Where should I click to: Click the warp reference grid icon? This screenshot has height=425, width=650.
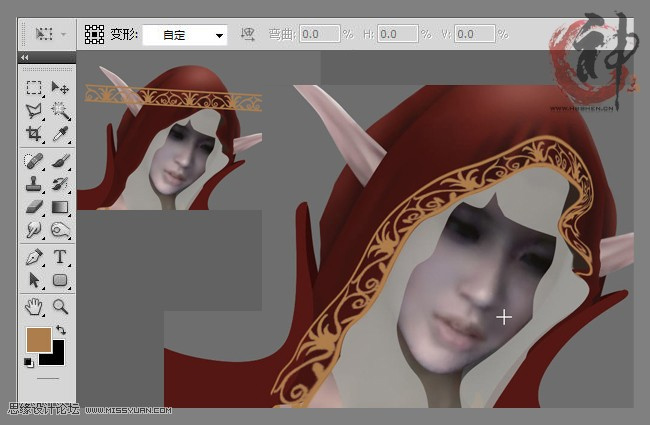(95, 34)
